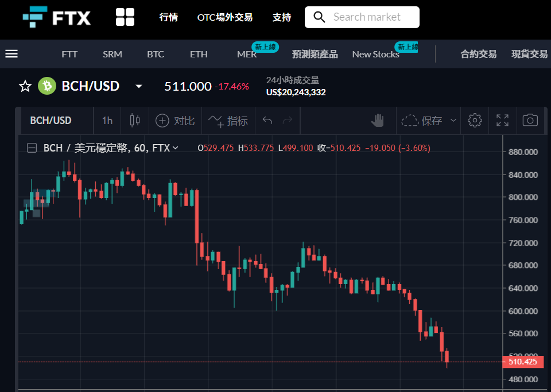Click the FTX logo
Screen dimensions: 551x392
[x=57, y=17]
